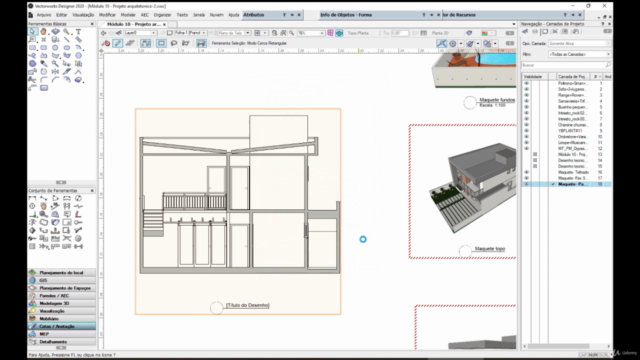
Task: Open the zoom percentage dropdown
Action: coord(311,33)
